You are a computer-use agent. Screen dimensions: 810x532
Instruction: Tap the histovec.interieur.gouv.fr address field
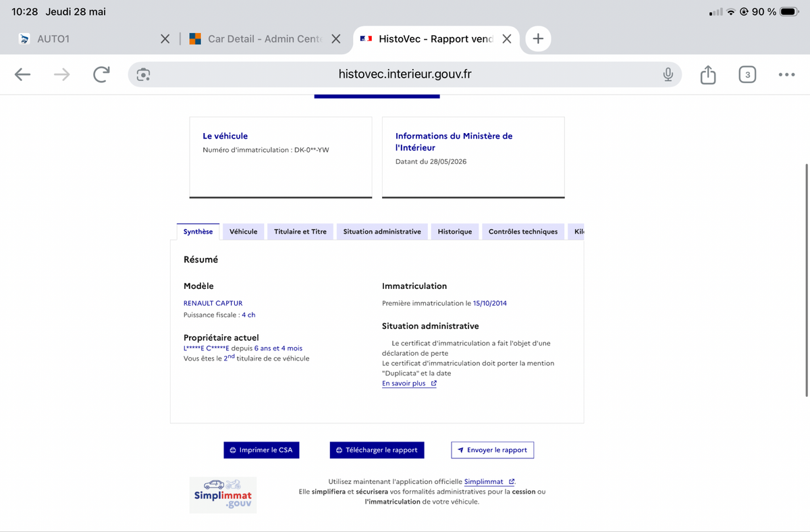click(405, 74)
